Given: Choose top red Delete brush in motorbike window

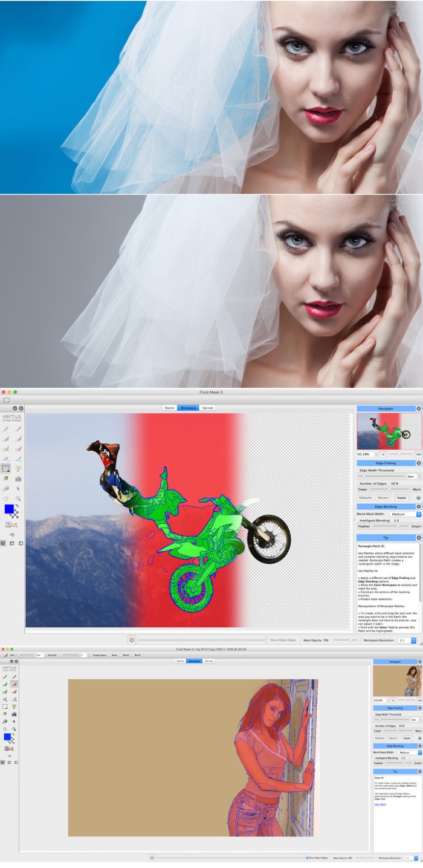Looking at the screenshot, I should [18, 429].
